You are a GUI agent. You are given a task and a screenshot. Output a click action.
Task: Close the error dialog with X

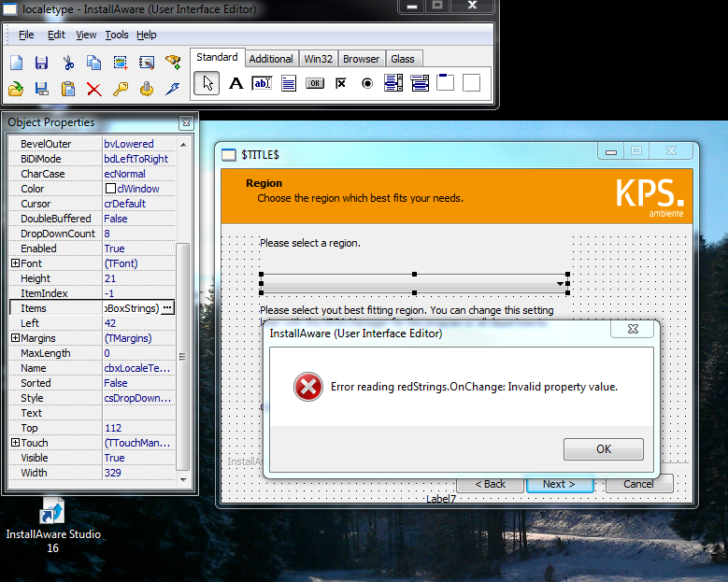click(x=633, y=329)
